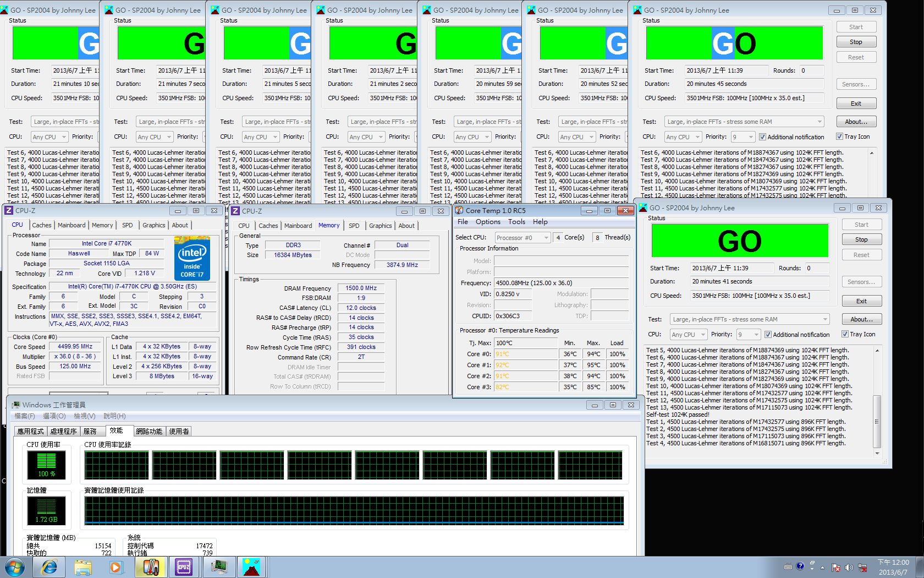Screen dimensions: 924x578
Task: Click Stop in top-right SP2004 window
Action: [856, 42]
